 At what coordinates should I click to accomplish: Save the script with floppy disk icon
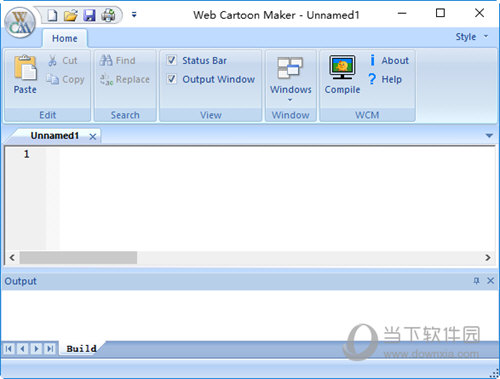click(89, 15)
